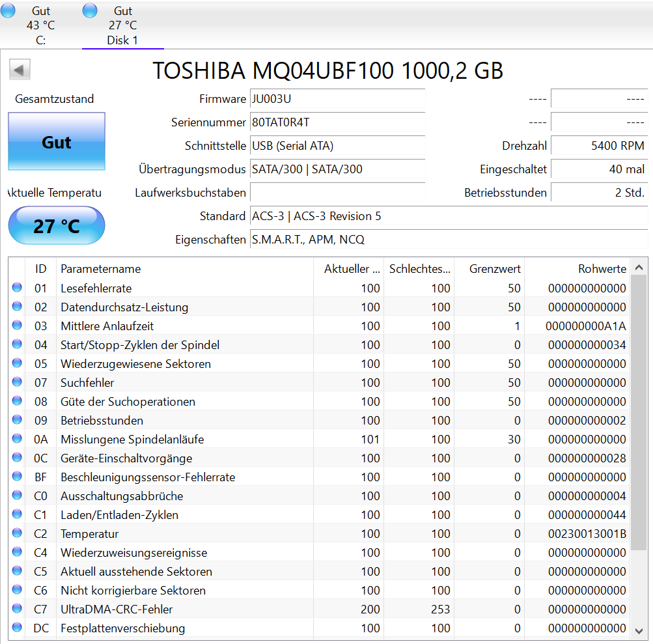Click the blue health orb above Disk 1

tap(90, 10)
